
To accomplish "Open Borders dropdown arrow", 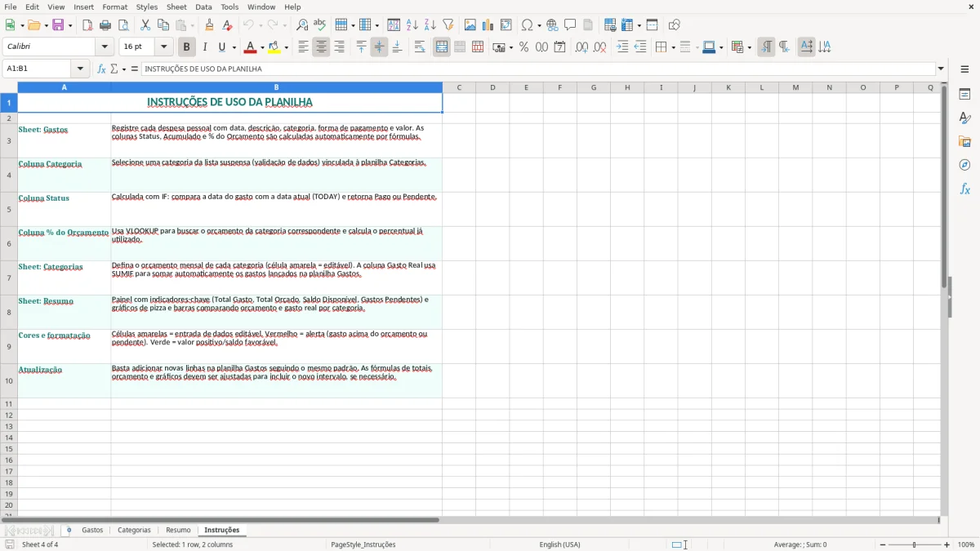I will (x=672, y=47).
